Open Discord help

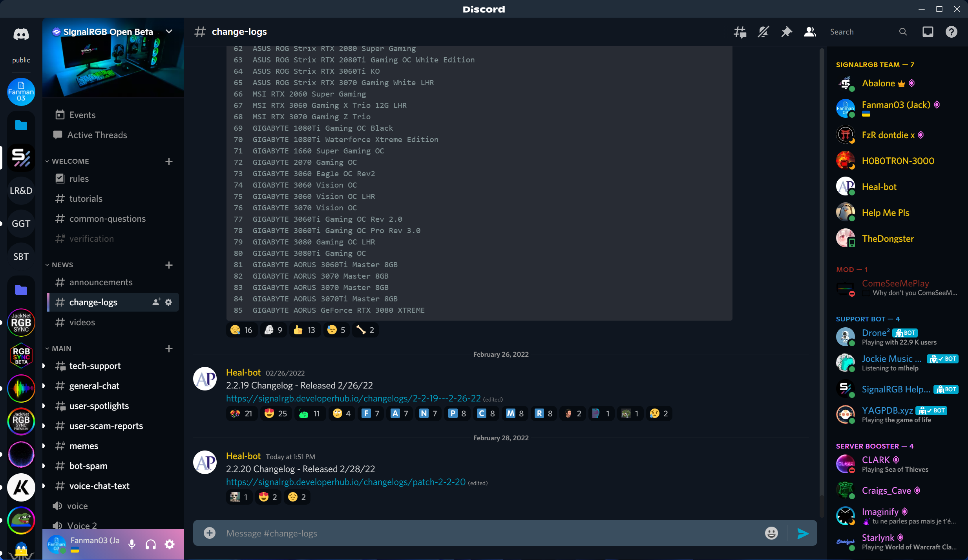(x=951, y=32)
